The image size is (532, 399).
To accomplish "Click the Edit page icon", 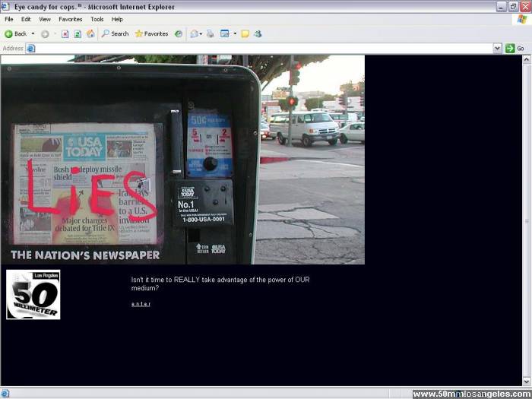I will (x=225, y=34).
